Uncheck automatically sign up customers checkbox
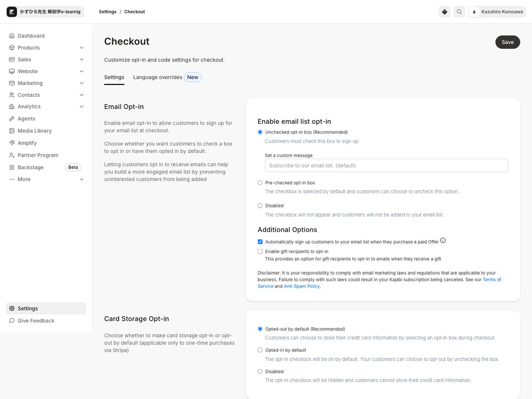The width and height of the screenshot is (532, 399). (x=260, y=241)
